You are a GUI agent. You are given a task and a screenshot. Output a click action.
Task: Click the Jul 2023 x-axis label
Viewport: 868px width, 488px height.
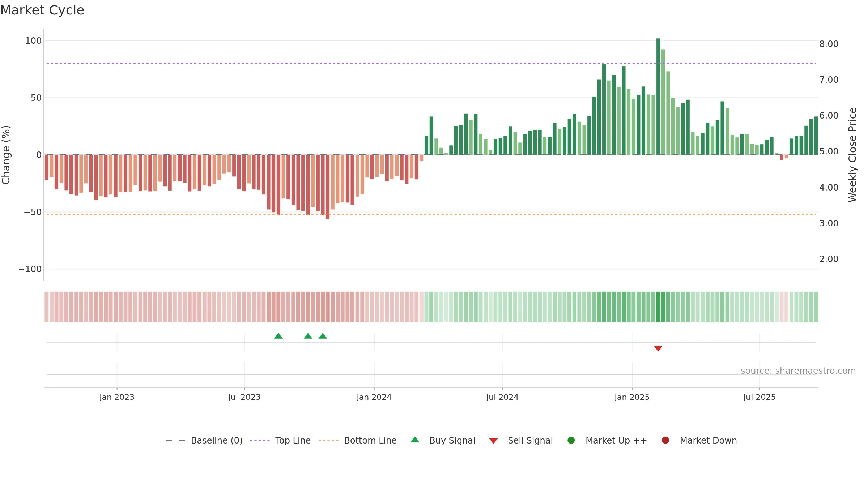pyautogui.click(x=244, y=397)
